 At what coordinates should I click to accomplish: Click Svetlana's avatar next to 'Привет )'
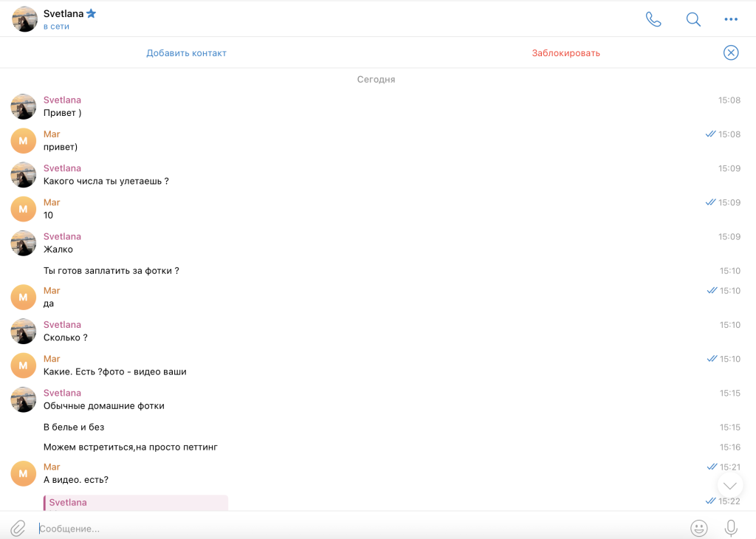[24, 106]
